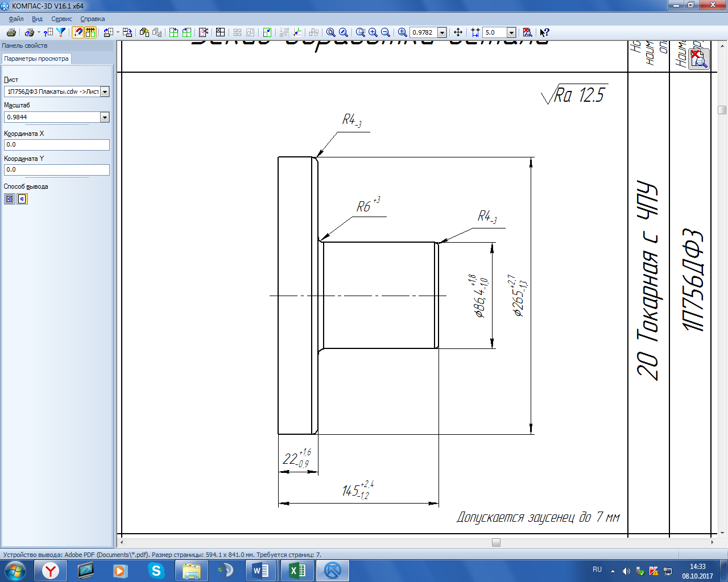Click the scroll left arrow of horizontal scrollbar
This screenshot has height=582, width=728.
(x=121, y=542)
